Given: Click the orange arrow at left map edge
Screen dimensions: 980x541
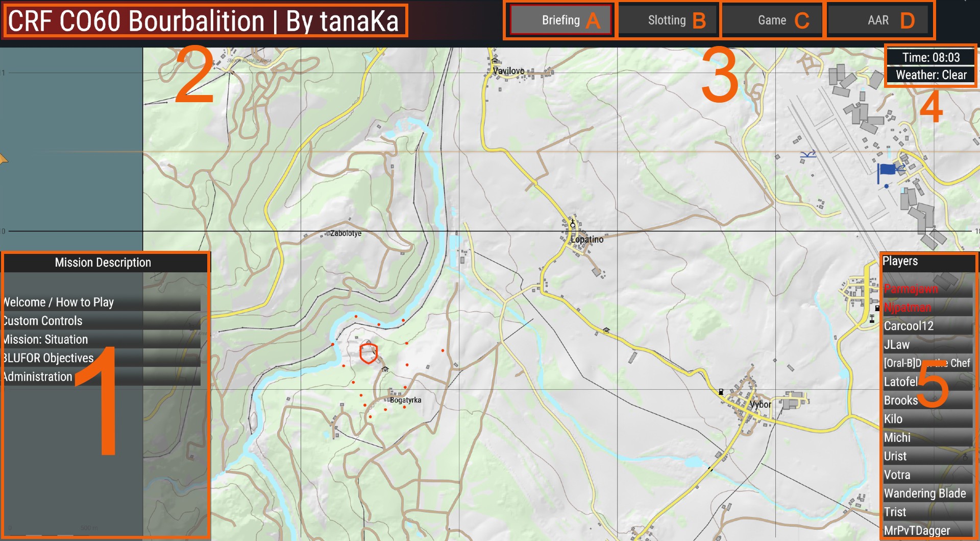Looking at the screenshot, I should (3, 159).
